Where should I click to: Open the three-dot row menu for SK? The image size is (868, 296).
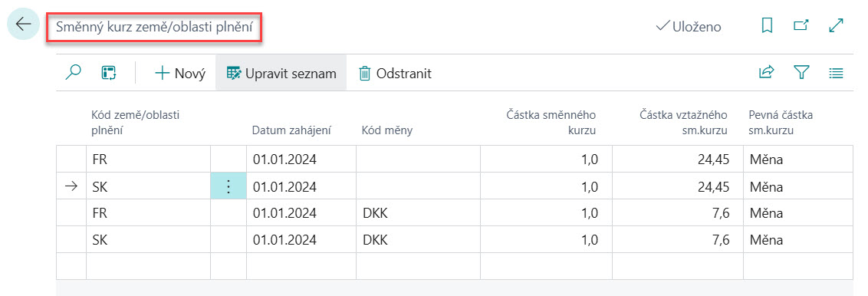point(228,186)
